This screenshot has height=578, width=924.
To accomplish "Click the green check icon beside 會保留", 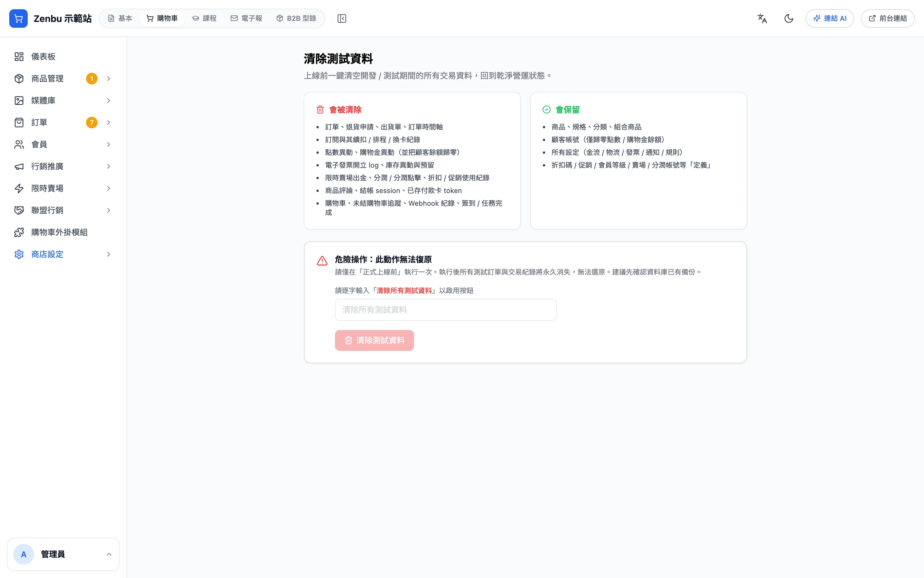I will (x=546, y=110).
